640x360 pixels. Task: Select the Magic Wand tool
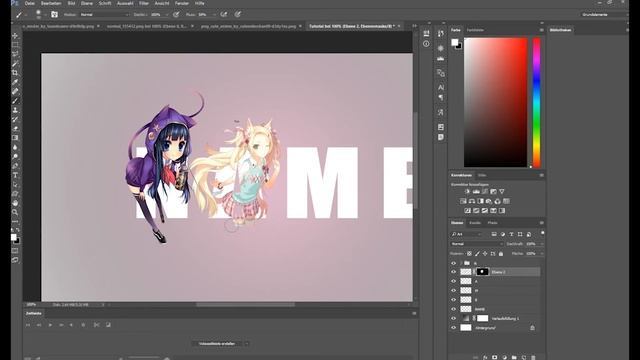click(15, 64)
